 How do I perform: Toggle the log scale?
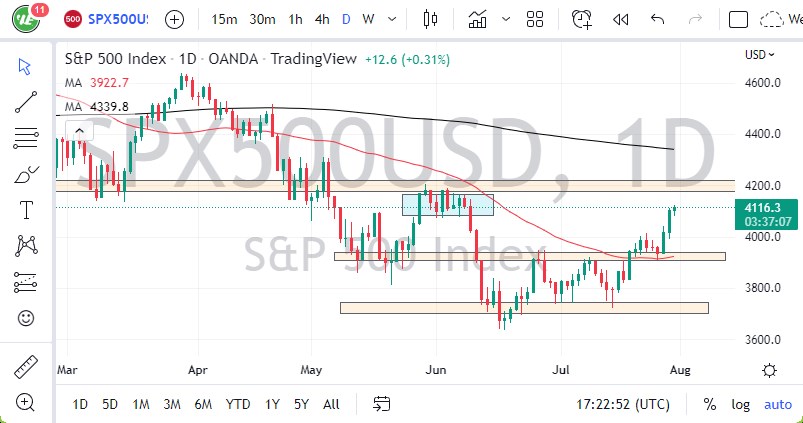click(x=740, y=404)
